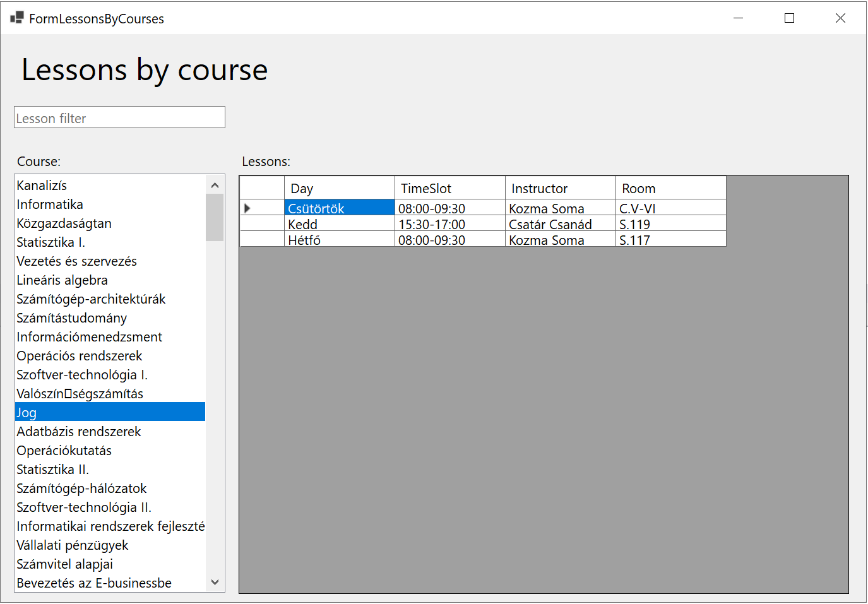Screen dimensions: 868x604
Task: Choose Statisztika I. course
Action: pyautogui.click(x=110, y=242)
